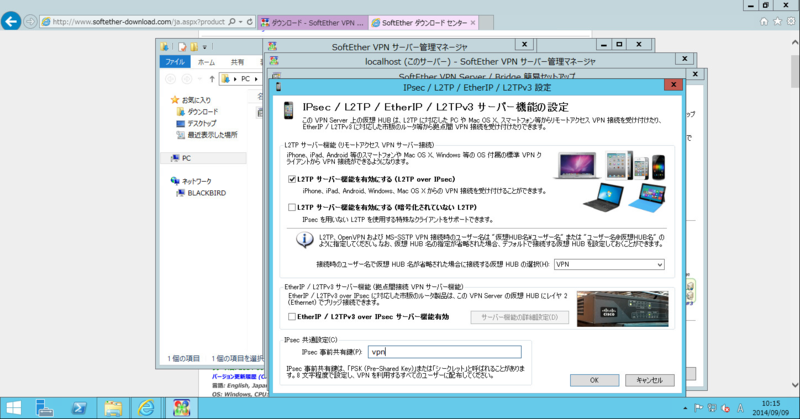
Task: Switch to the SoftEther VPN download tab
Action: [x=313, y=22]
